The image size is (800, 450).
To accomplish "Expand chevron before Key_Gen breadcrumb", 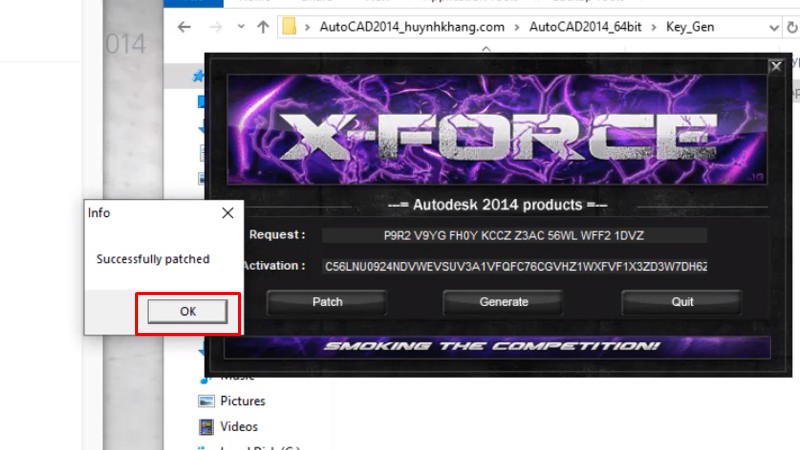I will pos(653,27).
